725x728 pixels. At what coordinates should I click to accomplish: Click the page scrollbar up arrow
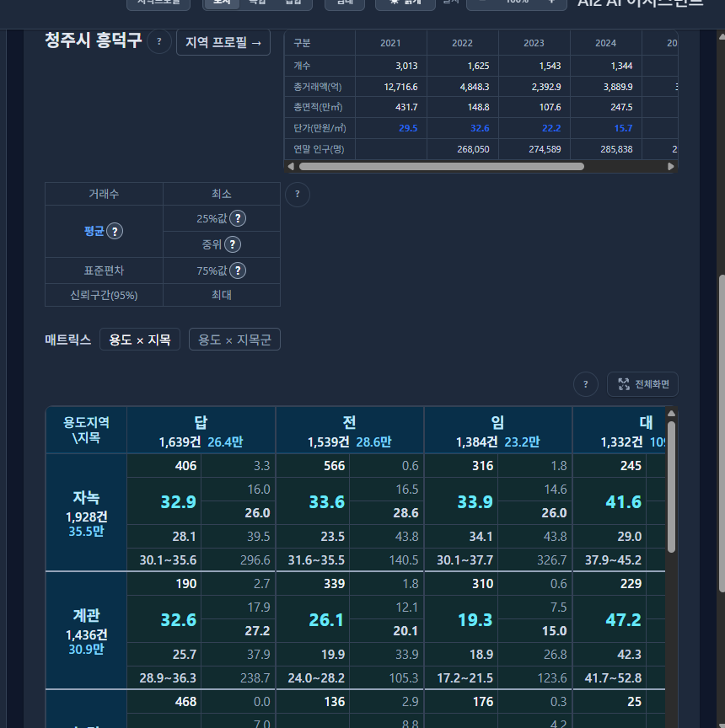click(x=722, y=36)
